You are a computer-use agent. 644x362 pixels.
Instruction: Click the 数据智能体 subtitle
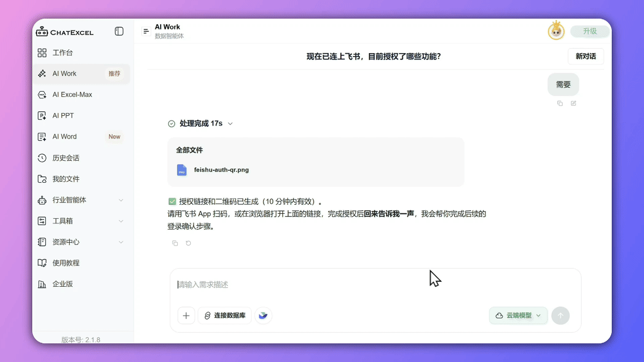[x=169, y=36]
